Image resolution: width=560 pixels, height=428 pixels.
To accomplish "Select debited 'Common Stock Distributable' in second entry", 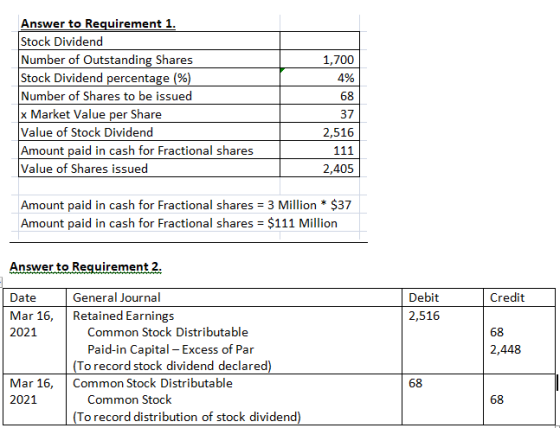I will click(152, 383).
